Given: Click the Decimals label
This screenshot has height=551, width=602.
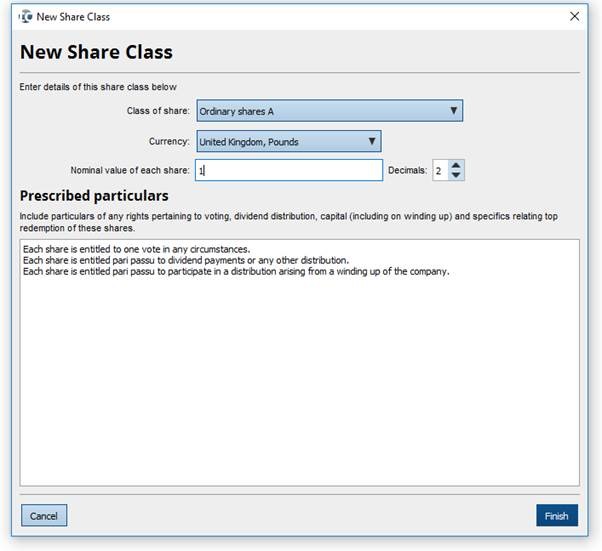Looking at the screenshot, I should point(407,171).
